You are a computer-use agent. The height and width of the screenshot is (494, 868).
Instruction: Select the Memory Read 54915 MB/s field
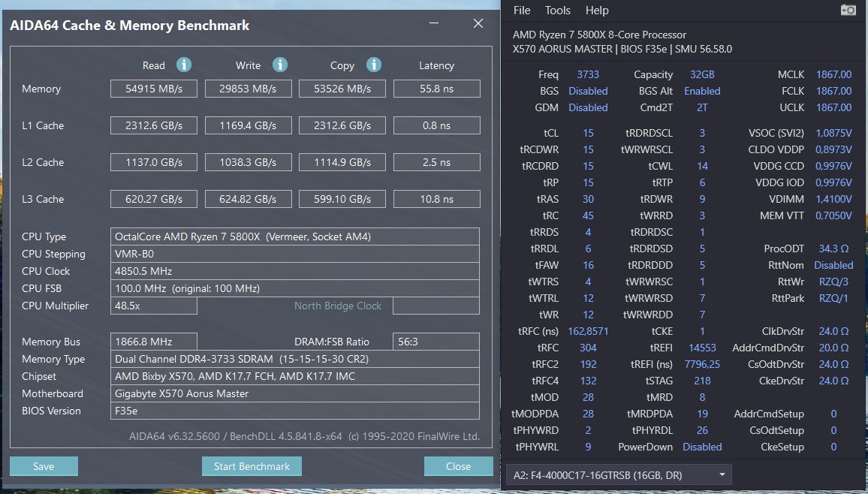point(154,89)
